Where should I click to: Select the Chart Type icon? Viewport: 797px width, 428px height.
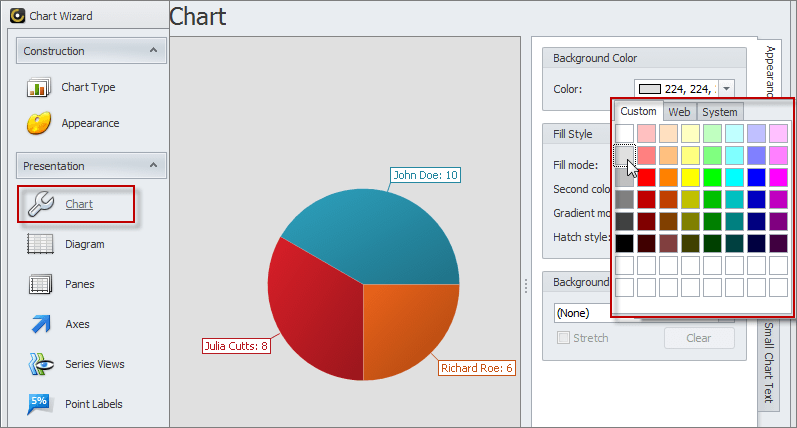[x=39, y=88]
